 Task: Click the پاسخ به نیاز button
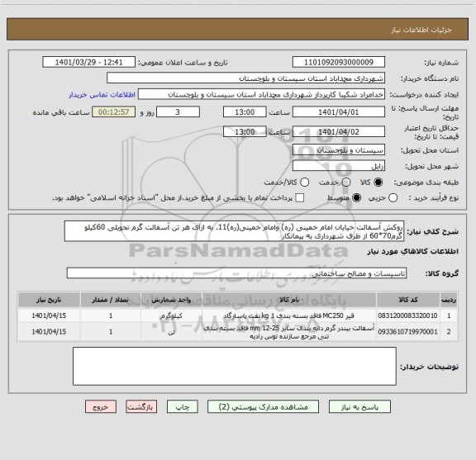[359, 406]
